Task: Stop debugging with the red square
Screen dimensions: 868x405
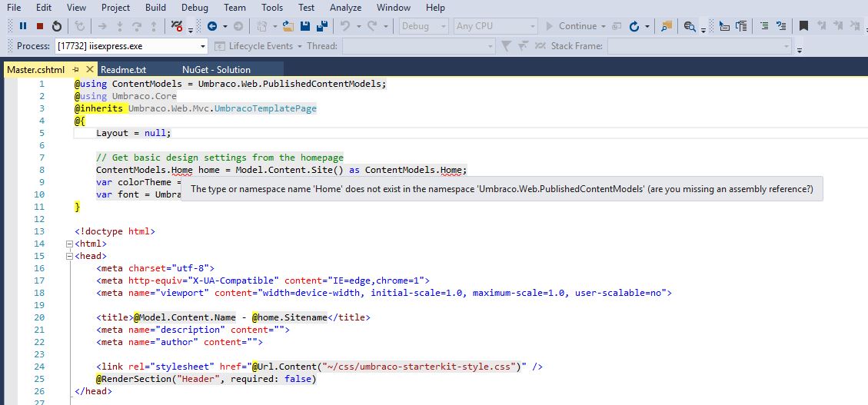Action: 40,26
